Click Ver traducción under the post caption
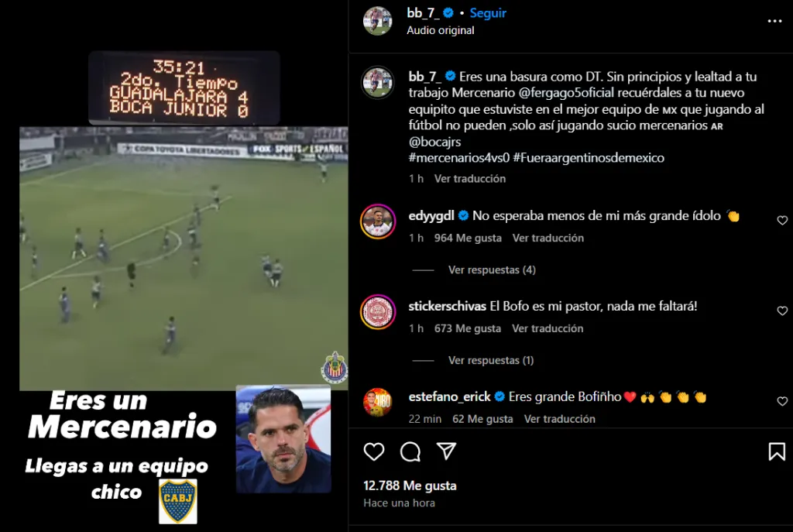The width and height of the screenshot is (793, 532). coord(470,179)
